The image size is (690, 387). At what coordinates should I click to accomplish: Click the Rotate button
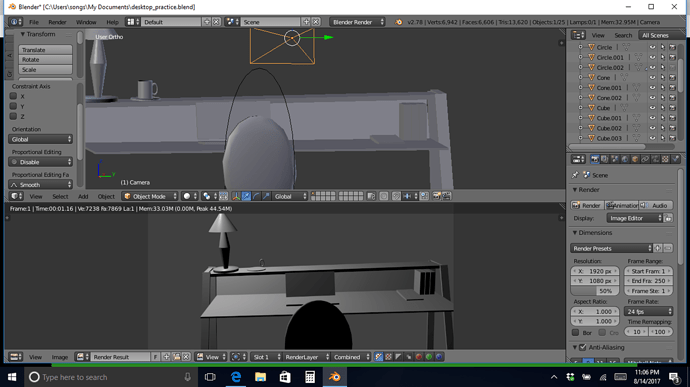[x=45, y=59]
